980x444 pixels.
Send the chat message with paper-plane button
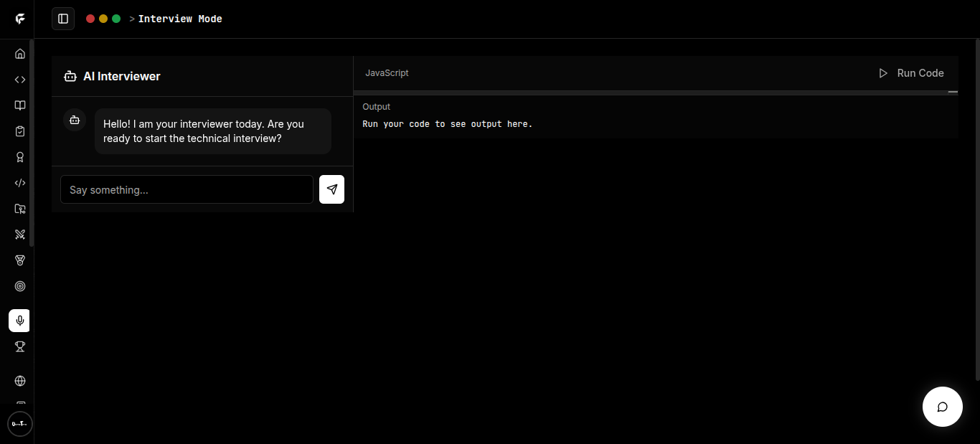[331, 189]
